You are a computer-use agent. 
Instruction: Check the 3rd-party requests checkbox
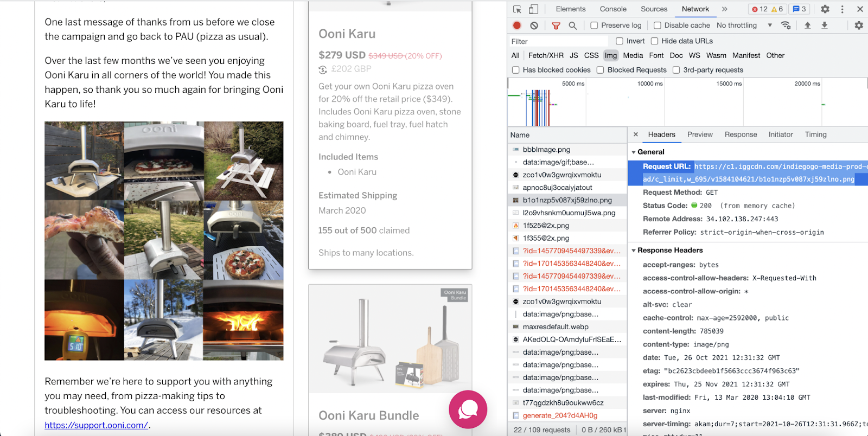[676, 70]
